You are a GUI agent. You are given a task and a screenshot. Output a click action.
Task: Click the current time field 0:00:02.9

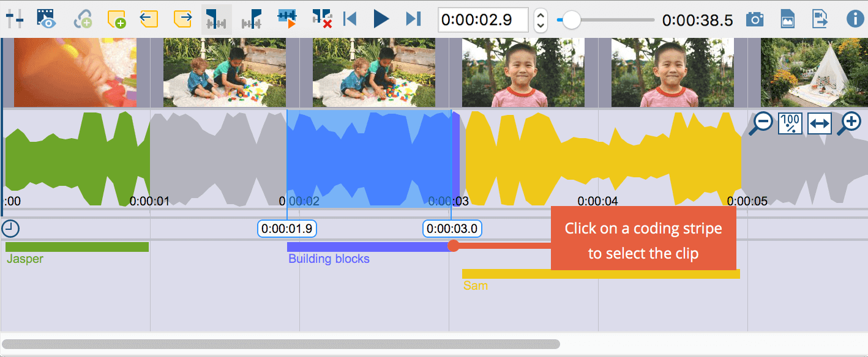tap(484, 20)
